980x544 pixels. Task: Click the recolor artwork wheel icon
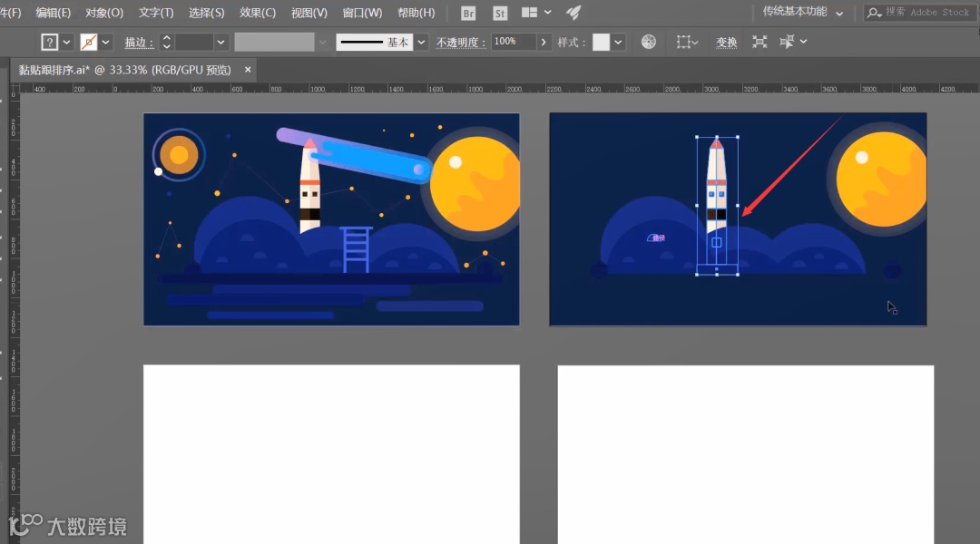pos(648,42)
